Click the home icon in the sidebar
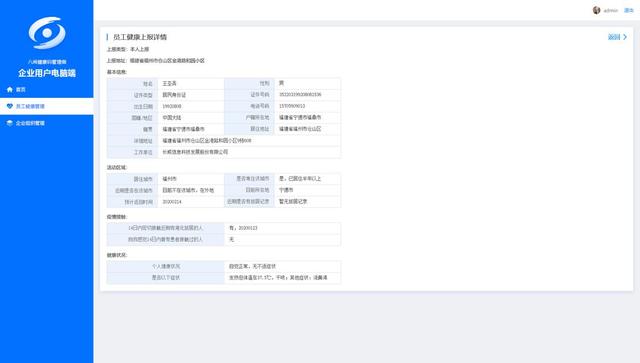 tap(10, 89)
